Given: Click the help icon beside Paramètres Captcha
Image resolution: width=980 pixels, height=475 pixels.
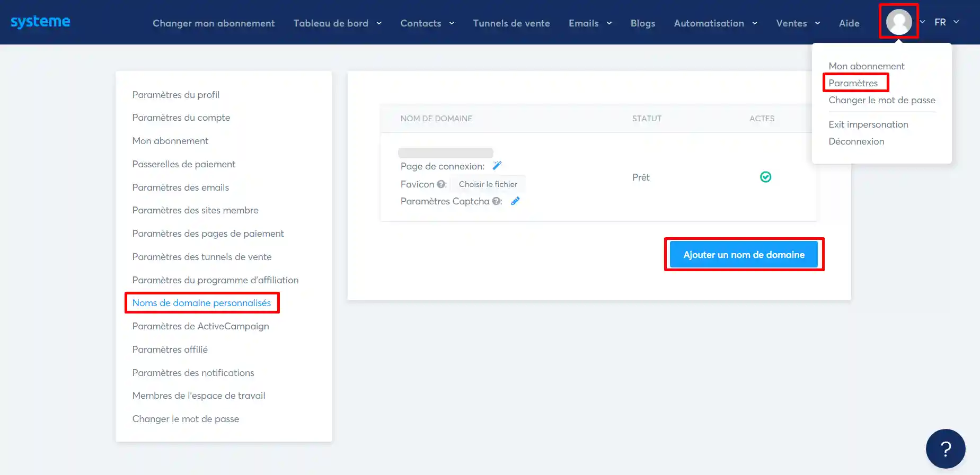Looking at the screenshot, I should (496, 201).
